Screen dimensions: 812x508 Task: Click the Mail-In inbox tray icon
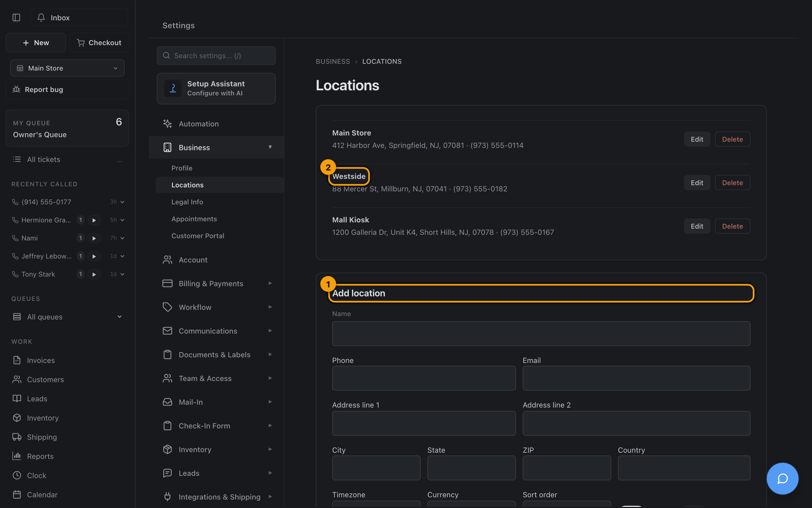pos(167,402)
